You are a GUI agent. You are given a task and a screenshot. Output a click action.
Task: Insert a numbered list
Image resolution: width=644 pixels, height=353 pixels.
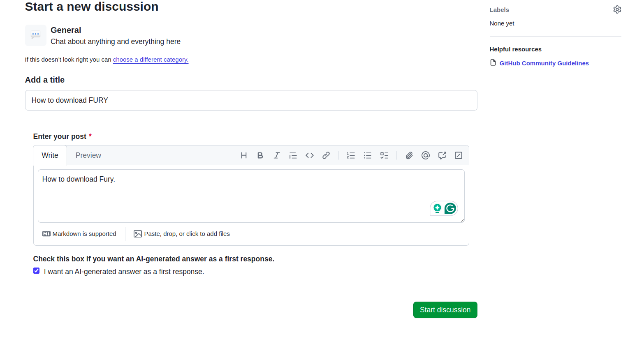(x=351, y=155)
